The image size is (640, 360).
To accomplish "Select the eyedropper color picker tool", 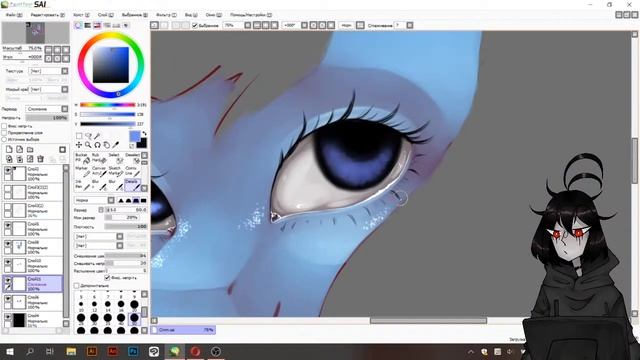I will coord(116,145).
